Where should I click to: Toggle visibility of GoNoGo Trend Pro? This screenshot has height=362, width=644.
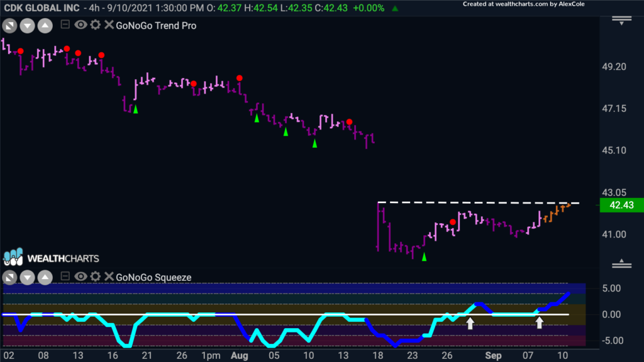[x=80, y=25]
